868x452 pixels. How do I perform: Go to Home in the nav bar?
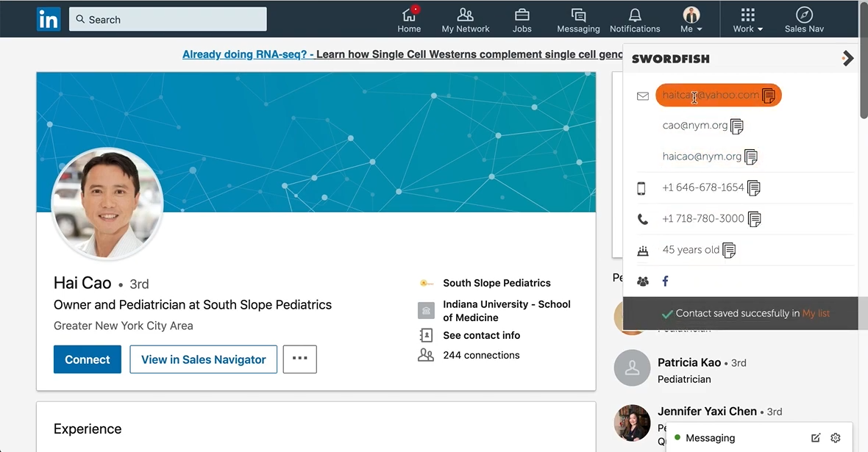coord(409,20)
